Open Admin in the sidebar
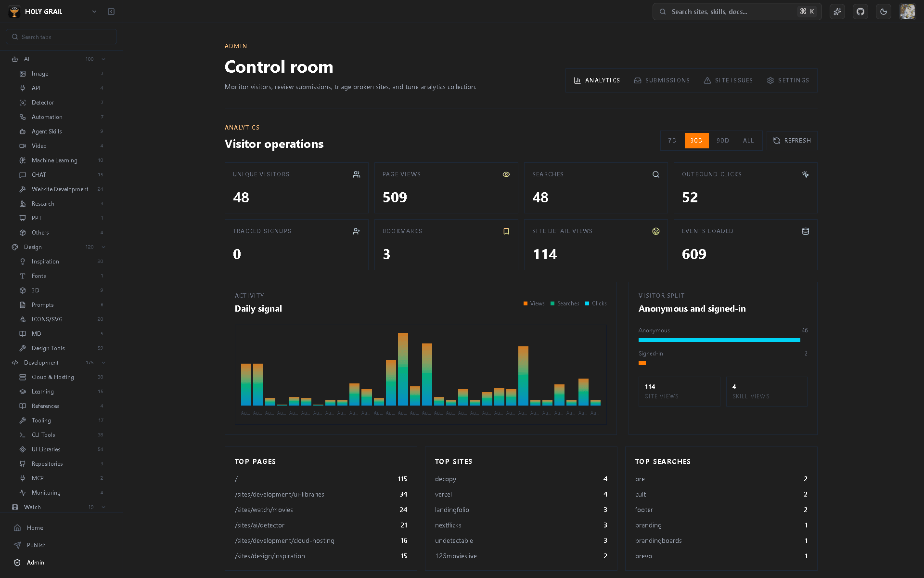Viewport: 924px width, 578px height. click(x=62, y=563)
